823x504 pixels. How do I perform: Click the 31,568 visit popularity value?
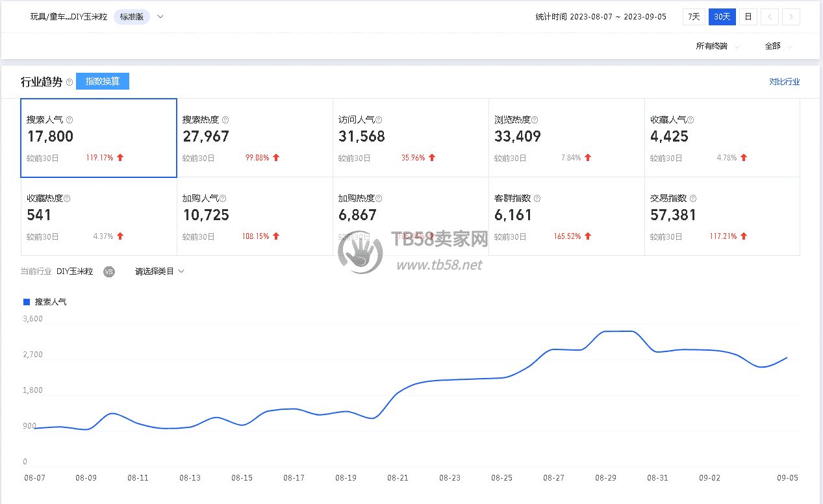362,136
